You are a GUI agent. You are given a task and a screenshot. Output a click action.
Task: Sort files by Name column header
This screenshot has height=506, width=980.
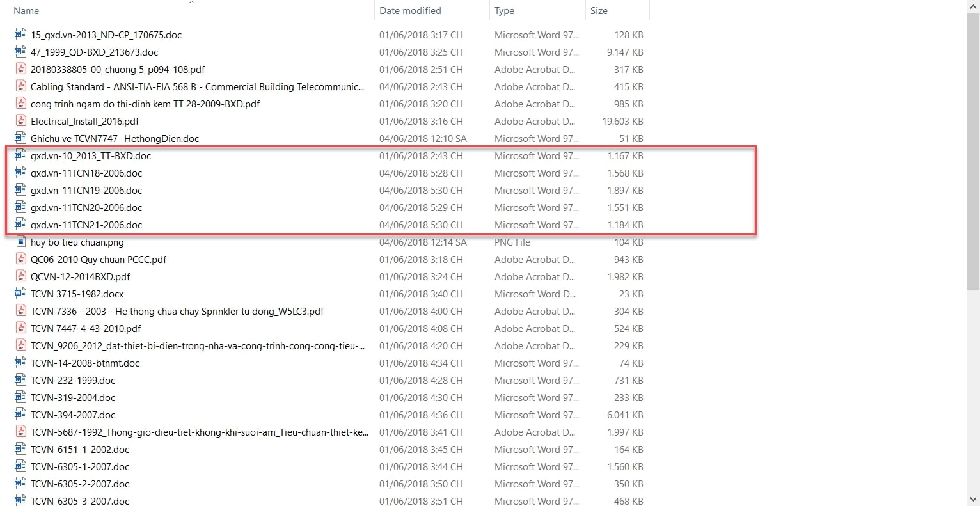pos(26,11)
